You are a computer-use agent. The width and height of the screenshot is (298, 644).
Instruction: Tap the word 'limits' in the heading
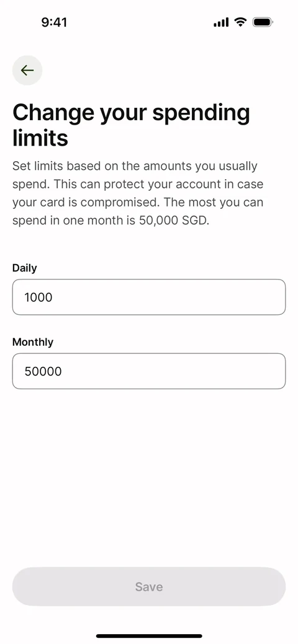(40, 138)
